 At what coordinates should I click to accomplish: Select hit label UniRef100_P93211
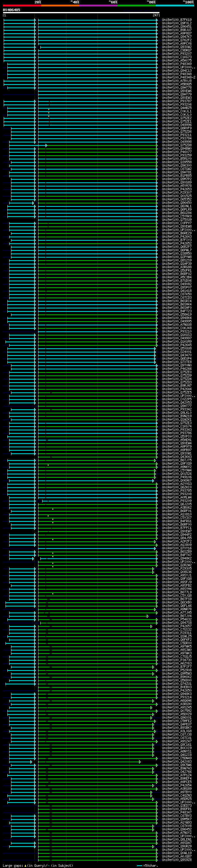coord(177,135)
